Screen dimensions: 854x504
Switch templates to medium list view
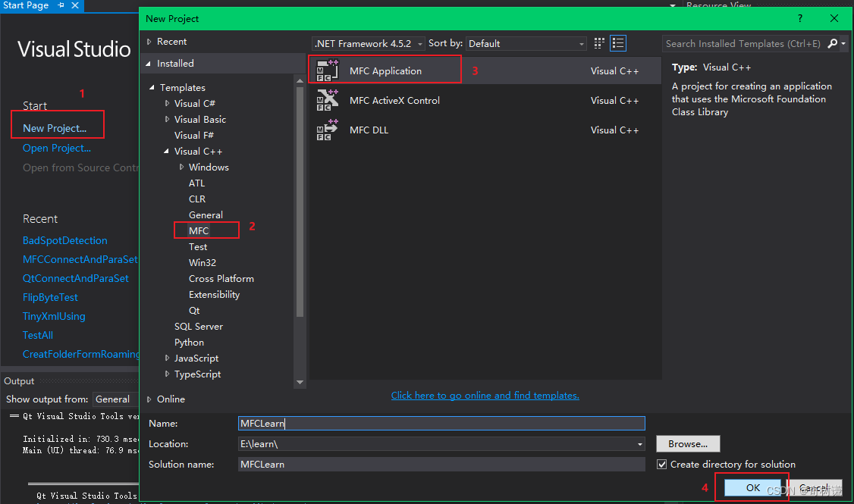point(618,43)
